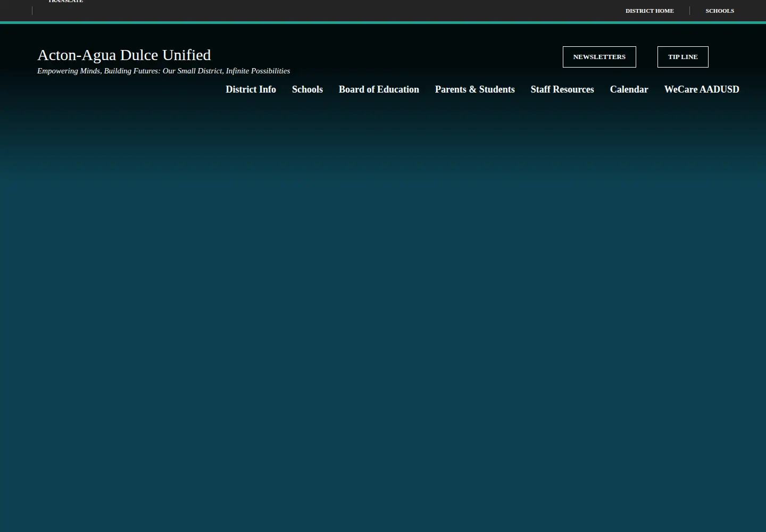Open the Schools main navigation menu

307,89
